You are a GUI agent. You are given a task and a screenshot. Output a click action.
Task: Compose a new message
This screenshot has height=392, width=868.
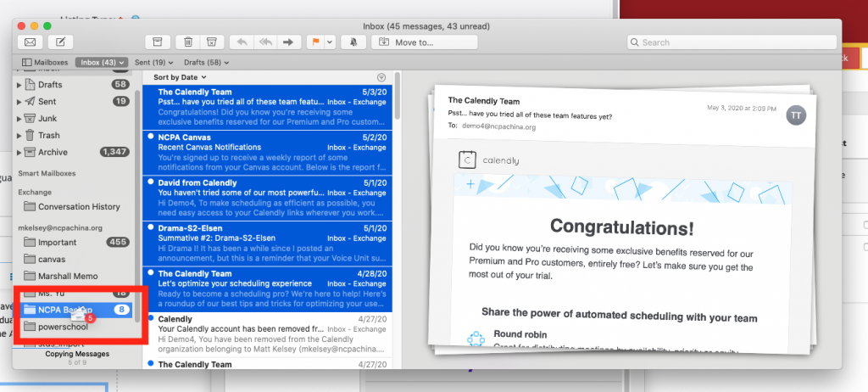[x=59, y=42]
